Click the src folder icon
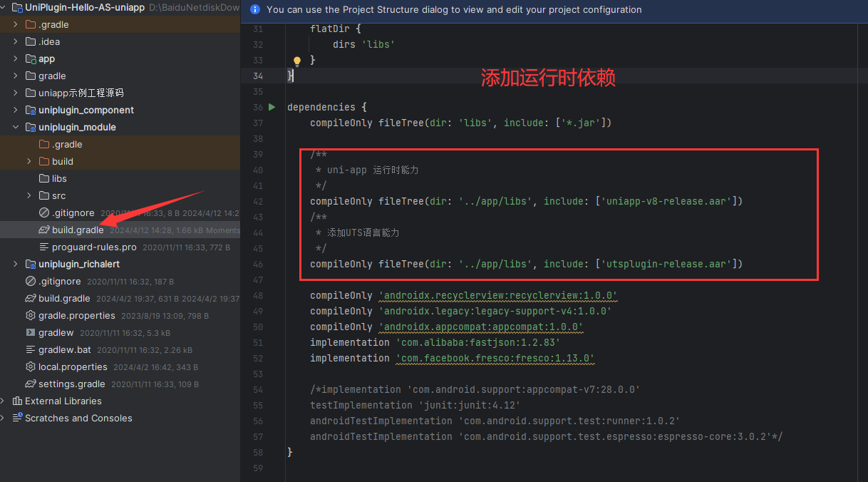 pos(44,195)
